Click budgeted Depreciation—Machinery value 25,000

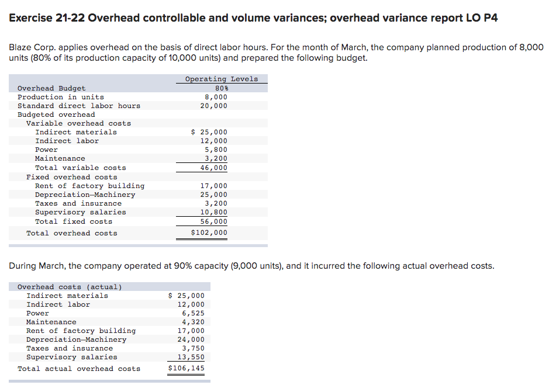point(214,195)
